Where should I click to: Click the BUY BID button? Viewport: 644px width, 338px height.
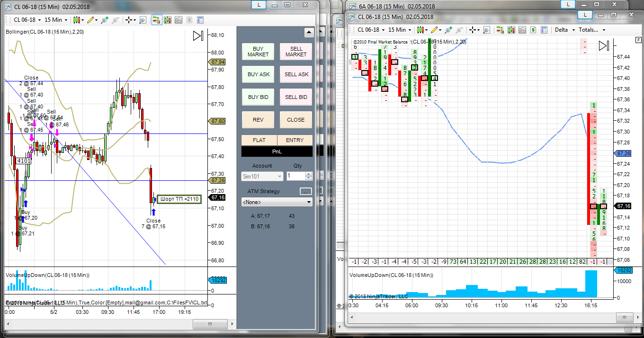pyautogui.click(x=258, y=97)
